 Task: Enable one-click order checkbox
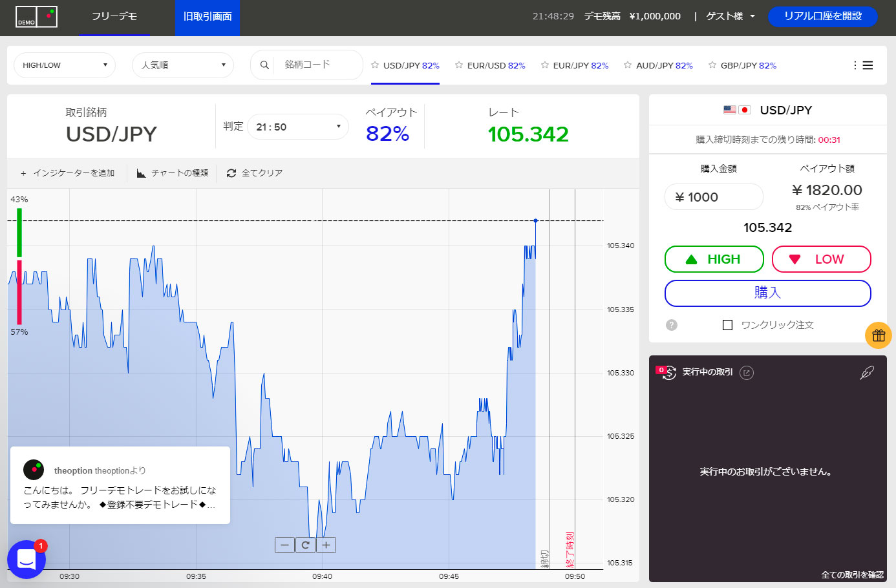(x=728, y=325)
